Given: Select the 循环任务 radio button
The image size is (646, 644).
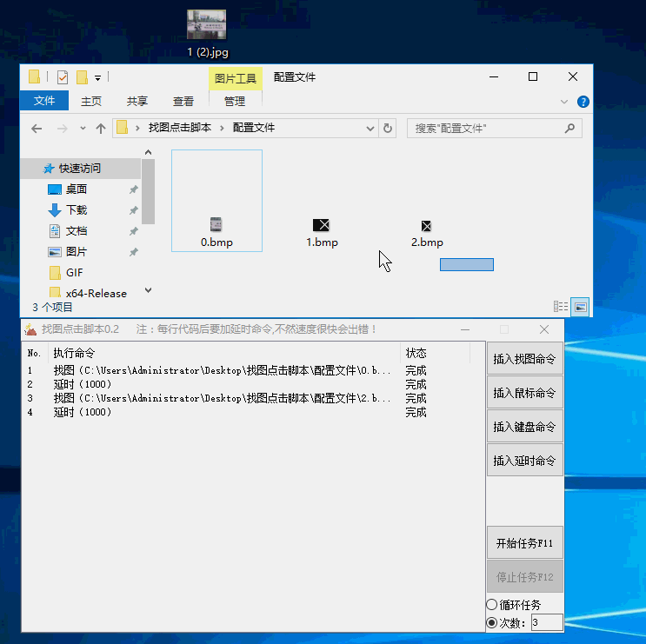Looking at the screenshot, I should pyautogui.click(x=492, y=605).
